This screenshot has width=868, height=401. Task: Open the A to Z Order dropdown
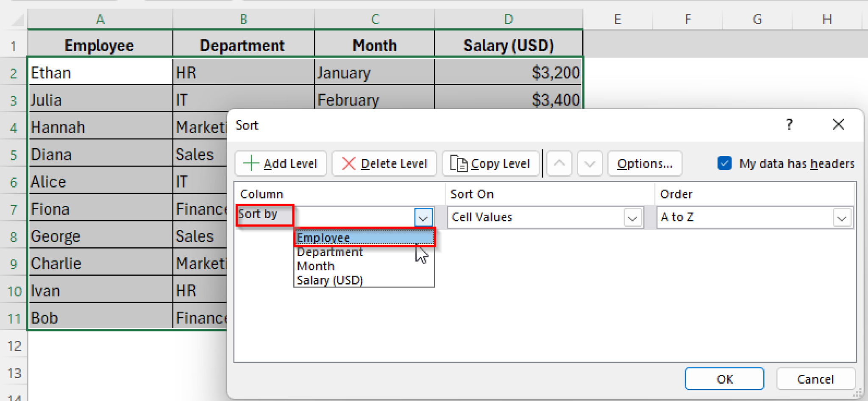point(842,217)
